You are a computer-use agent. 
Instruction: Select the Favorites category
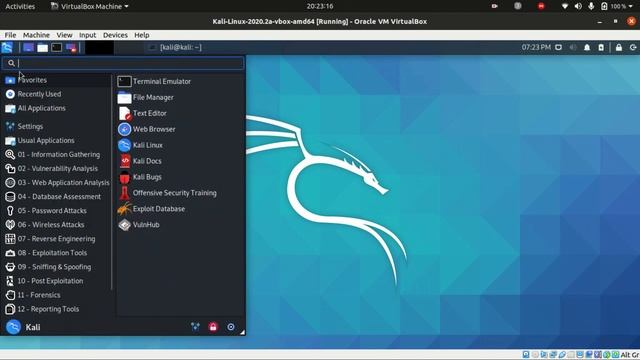tap(56, 80)
